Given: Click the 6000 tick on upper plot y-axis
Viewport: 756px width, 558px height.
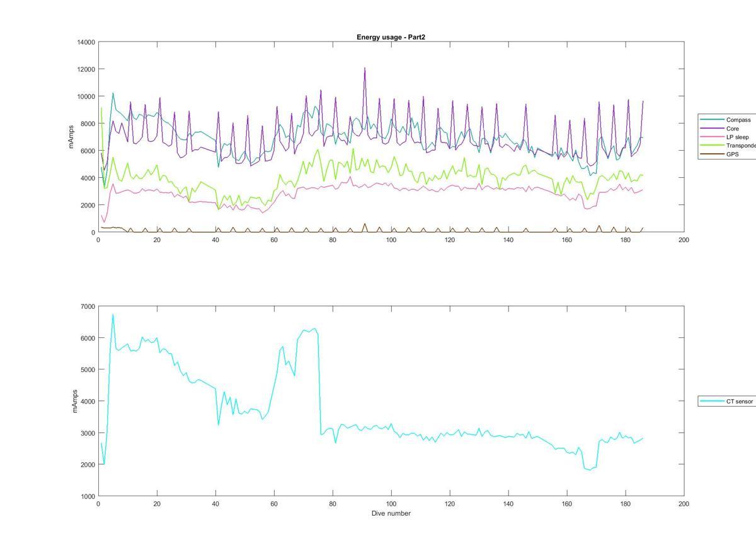Looking at the screenshot, I should click(88, 151).
